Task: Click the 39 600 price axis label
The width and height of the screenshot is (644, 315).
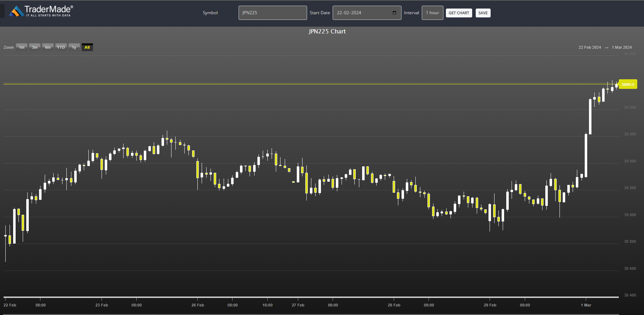Action: coord(630,134)
